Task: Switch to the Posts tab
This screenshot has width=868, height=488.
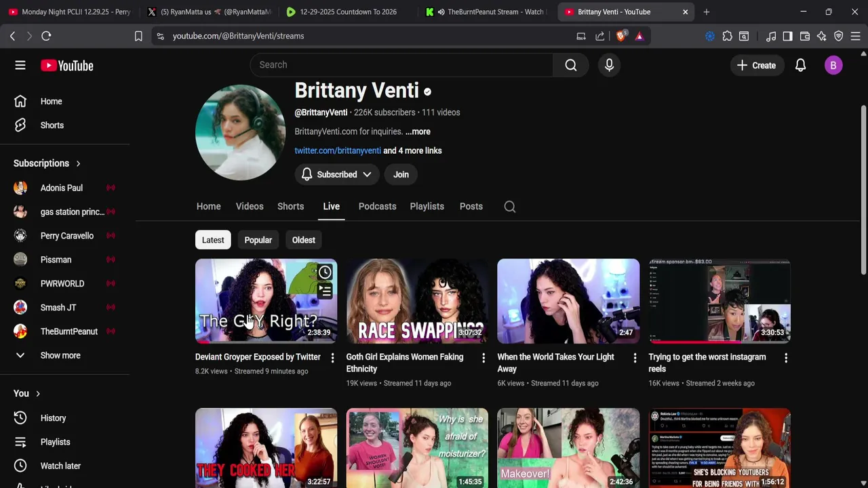Action: click(471, 207)
